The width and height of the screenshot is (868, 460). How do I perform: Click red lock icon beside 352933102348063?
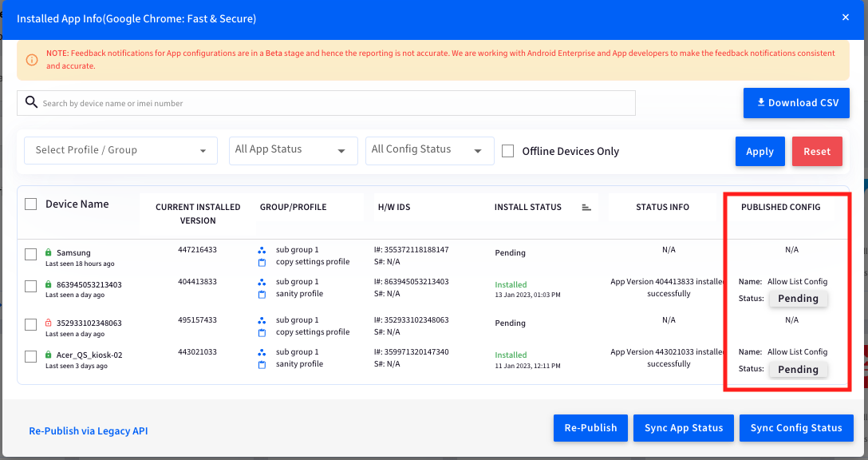(48, 323)
